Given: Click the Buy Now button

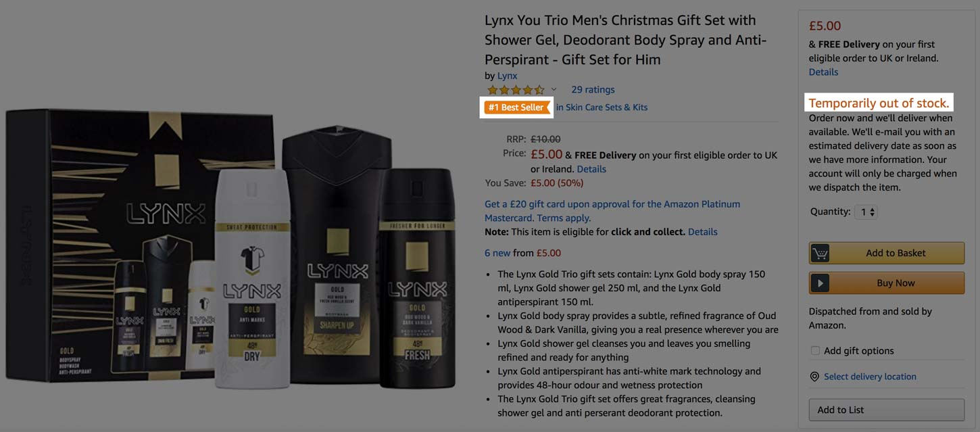Looking at the screenshot, I should (887, 283).
